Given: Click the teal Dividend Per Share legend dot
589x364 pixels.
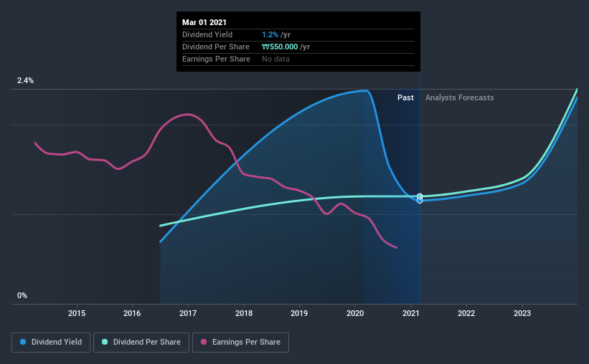Looking at the screenshot, I should point(105,343).
